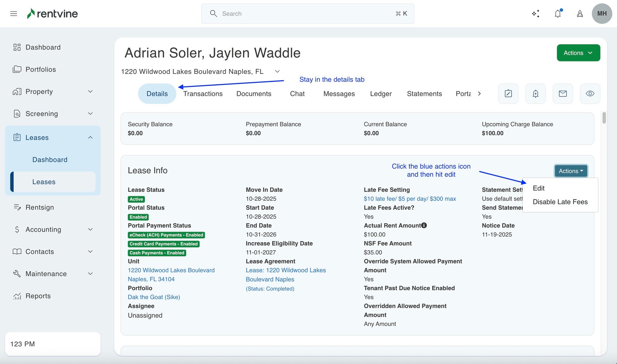The width and height of the screenshot is (617, 364).
Task: Collapse the Leases sidebar section
Action: pyautogui.click(x=90, y=137)
